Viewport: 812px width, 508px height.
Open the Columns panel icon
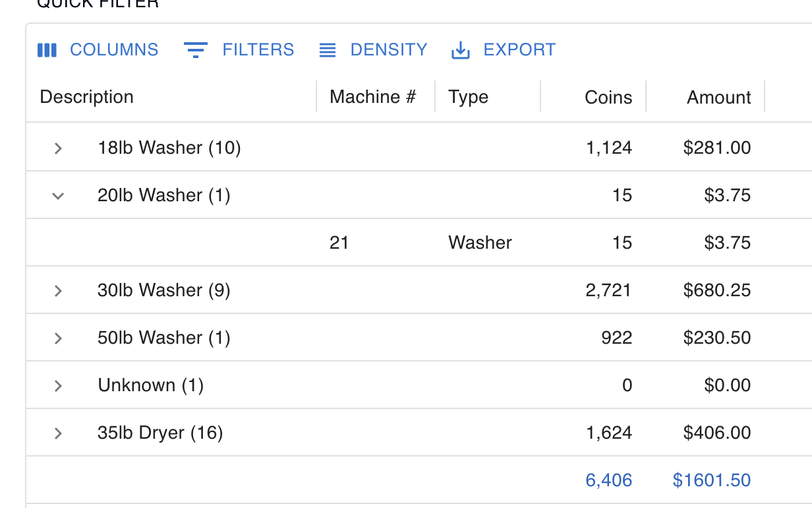(47, 50)
